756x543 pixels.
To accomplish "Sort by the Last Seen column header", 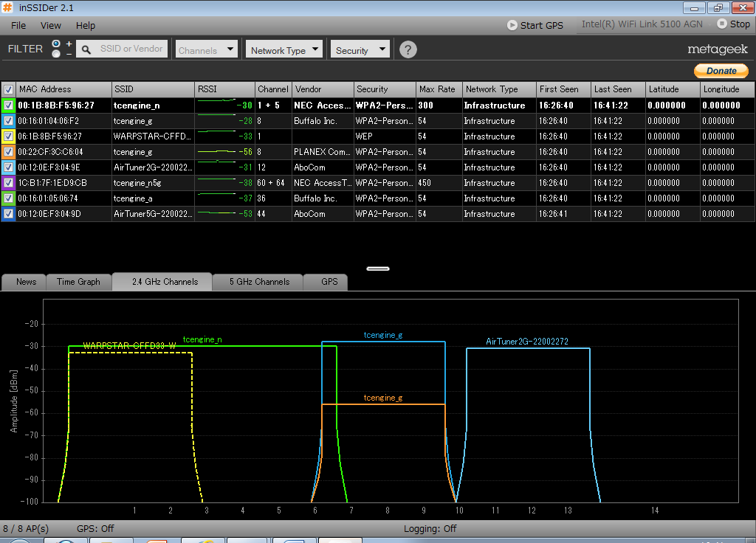I will pyautogui.click(x=618, y=89).
